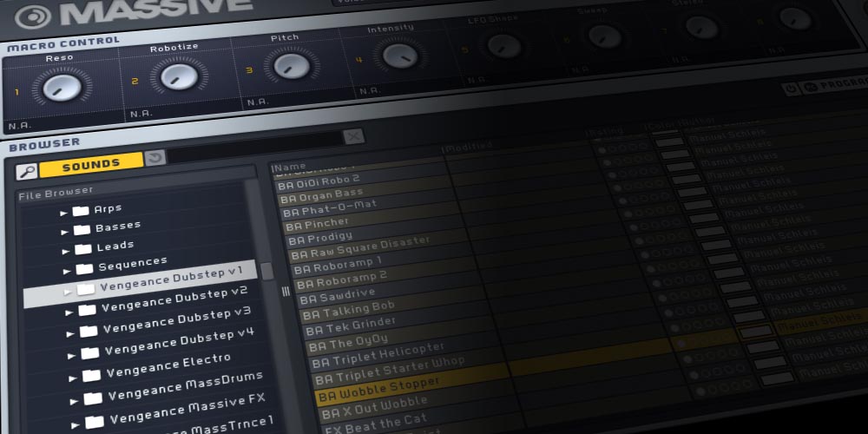Click the Massive logo emblem
The image size is (868, 434).
click(33, 16)
